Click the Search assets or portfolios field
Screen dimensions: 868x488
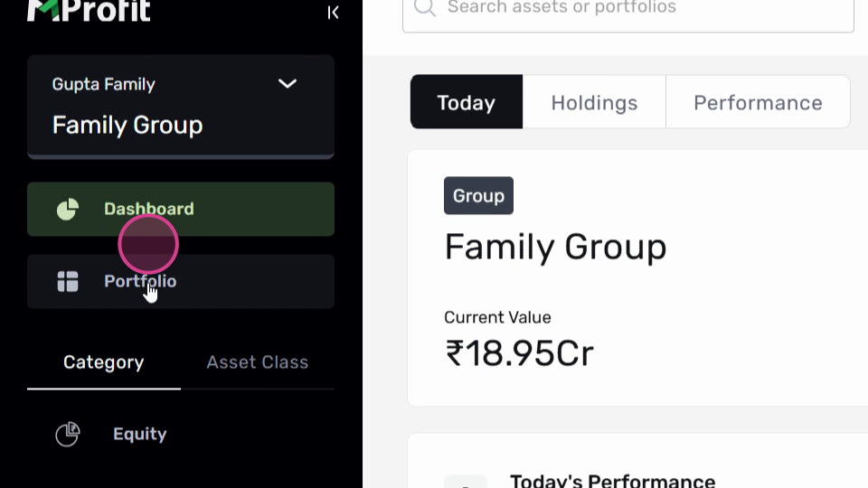click(x=627, y=12)
